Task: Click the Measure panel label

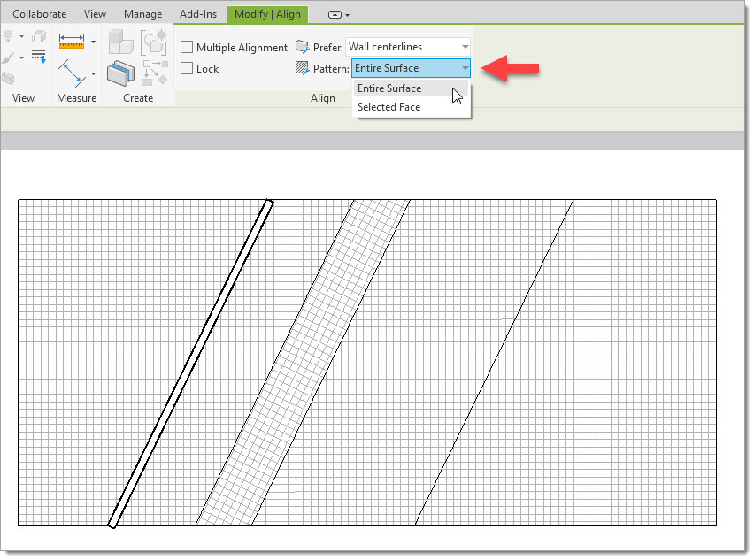Action: point(76,98)
